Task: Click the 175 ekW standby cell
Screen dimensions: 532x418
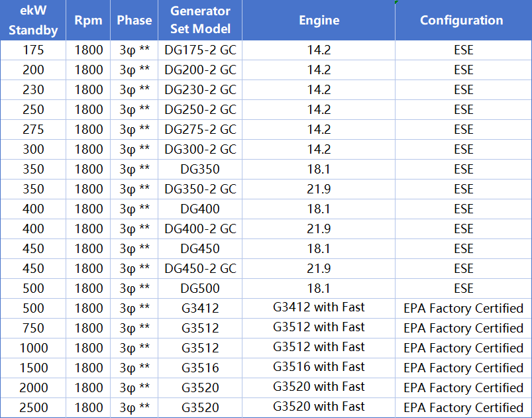Action: coord(33,50)
